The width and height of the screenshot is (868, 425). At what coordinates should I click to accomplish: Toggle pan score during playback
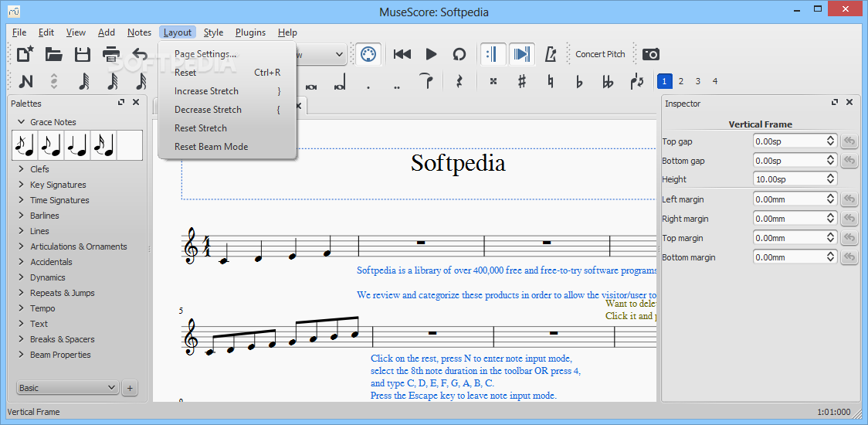(521, 54)
